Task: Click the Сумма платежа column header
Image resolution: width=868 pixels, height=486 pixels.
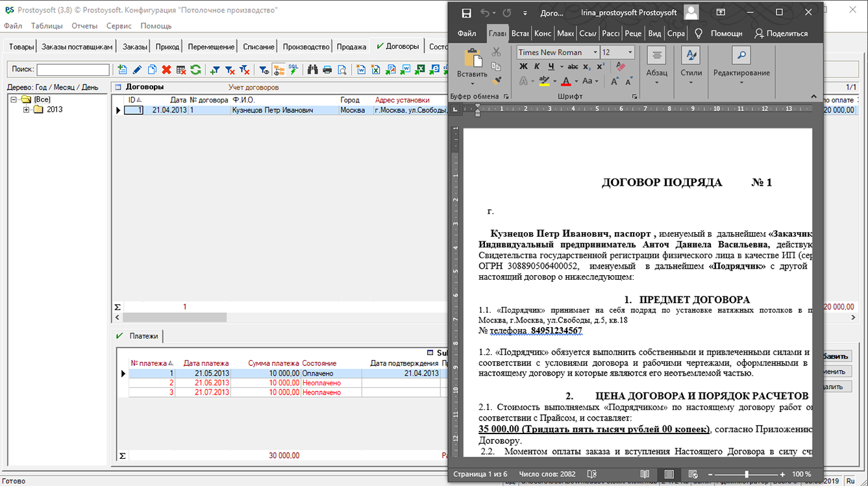Action: [x=273, y=363]
